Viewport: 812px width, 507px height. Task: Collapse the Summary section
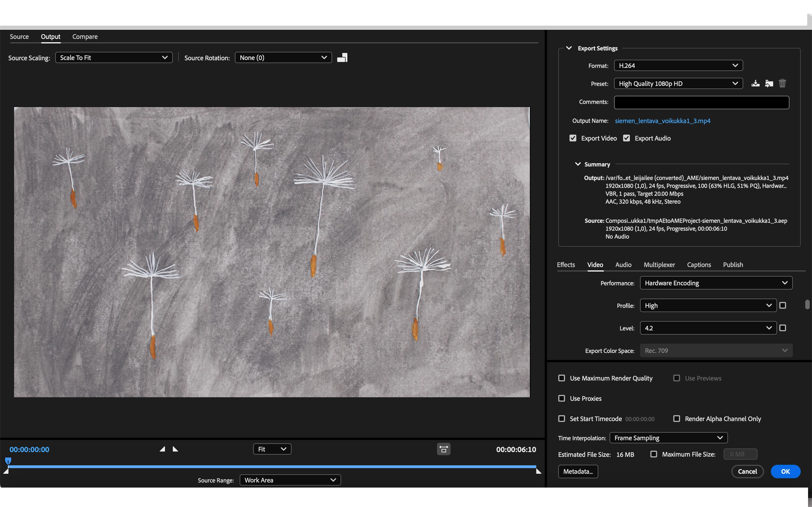click(x=578, y=164)
